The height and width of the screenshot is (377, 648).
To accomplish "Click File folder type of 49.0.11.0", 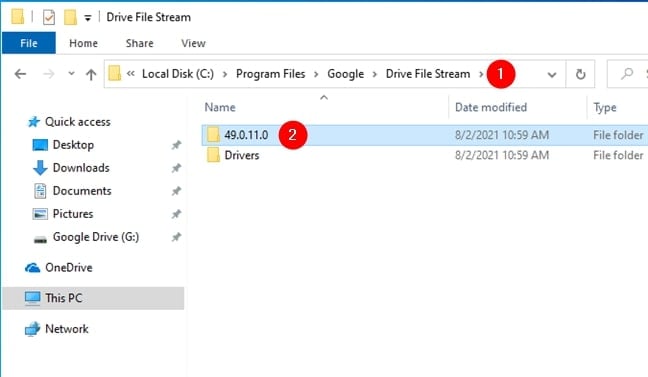I will 618,135.
